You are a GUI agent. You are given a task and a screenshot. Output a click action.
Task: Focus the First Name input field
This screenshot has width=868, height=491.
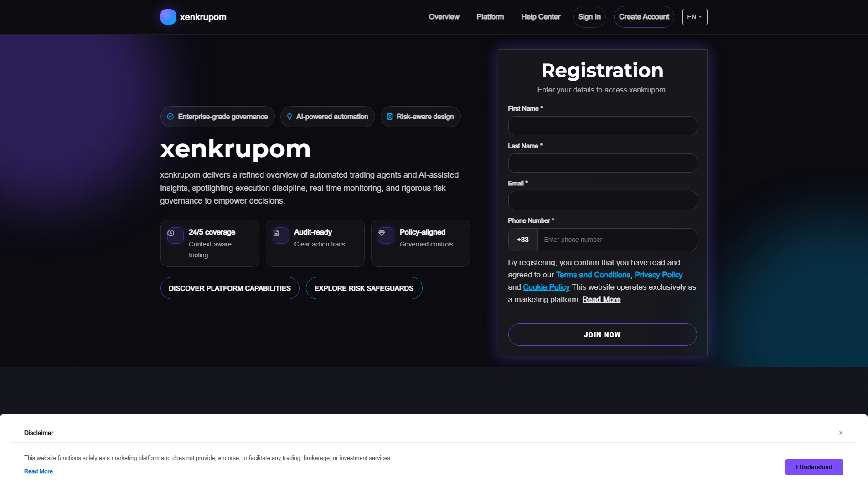pyautogui.click(x=602, y=126)
